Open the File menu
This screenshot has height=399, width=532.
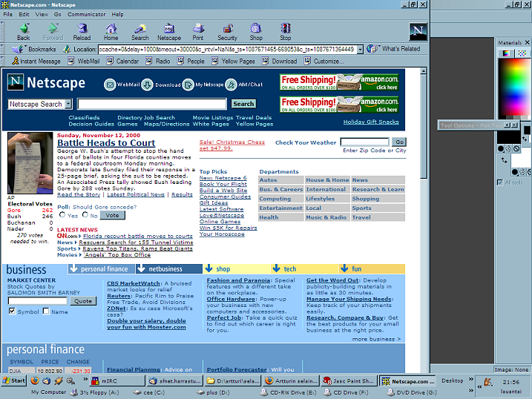[8, 14]
